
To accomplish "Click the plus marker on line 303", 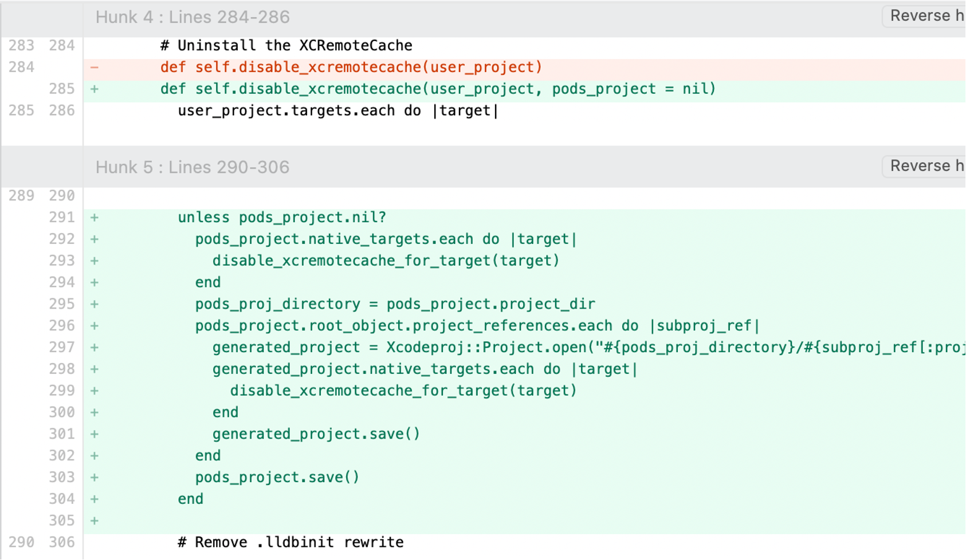I will point(95,478).
